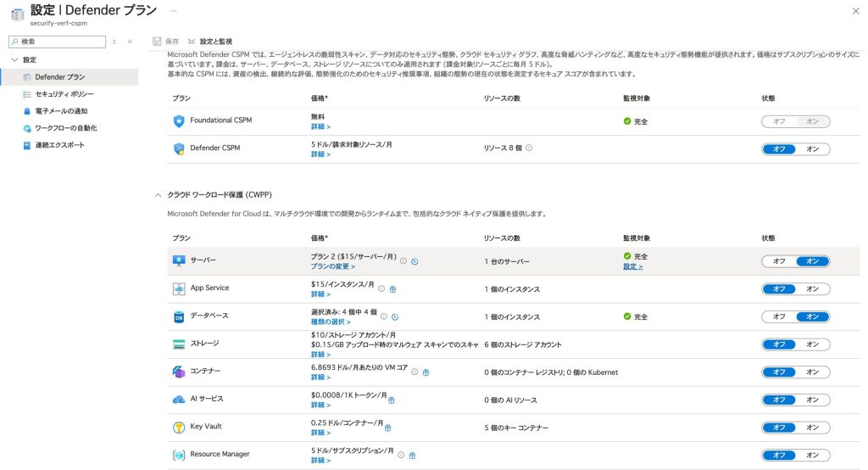Click the gear icon for ワークフローの自動化
This screenshot has width=868, height=470.
(x=27, y=128)
